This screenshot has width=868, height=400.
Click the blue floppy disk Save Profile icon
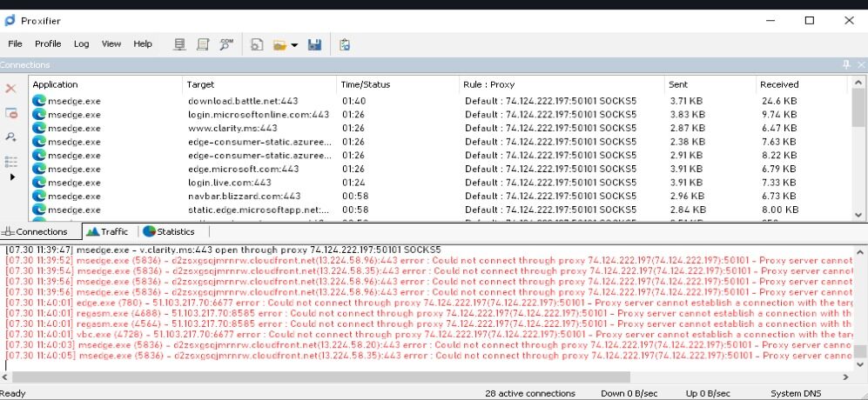point(314,44)
